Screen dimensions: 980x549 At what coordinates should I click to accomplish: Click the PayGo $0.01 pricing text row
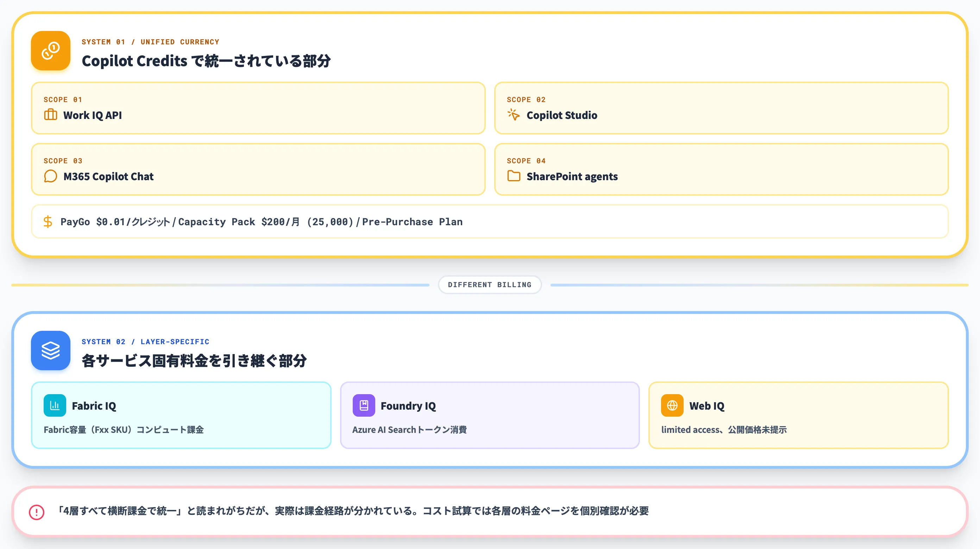[490, 221]
